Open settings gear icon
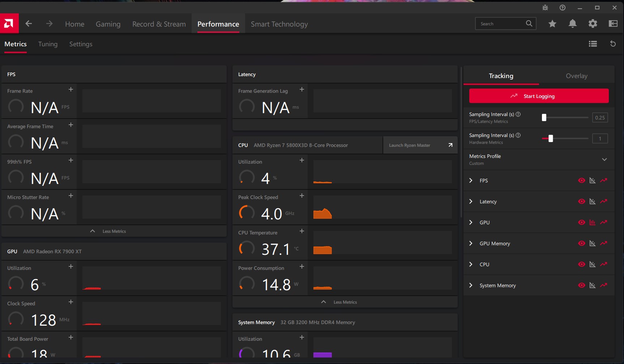The height and width of the screenshot is (364, 624). click(x=593, y=24)
